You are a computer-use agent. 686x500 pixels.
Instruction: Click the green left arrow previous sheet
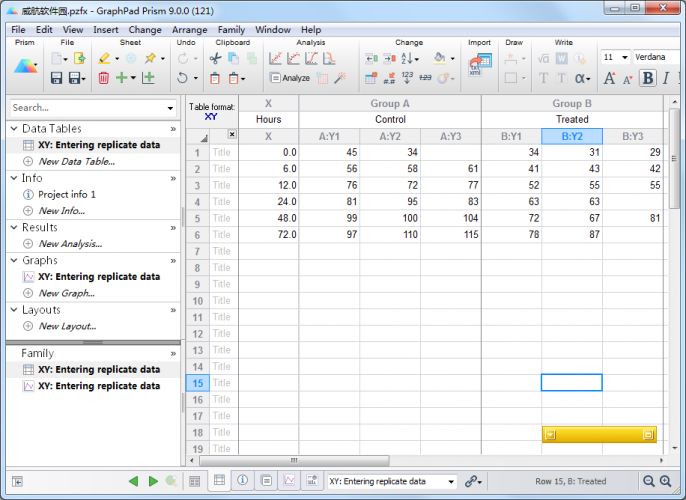tap(134, 481)
